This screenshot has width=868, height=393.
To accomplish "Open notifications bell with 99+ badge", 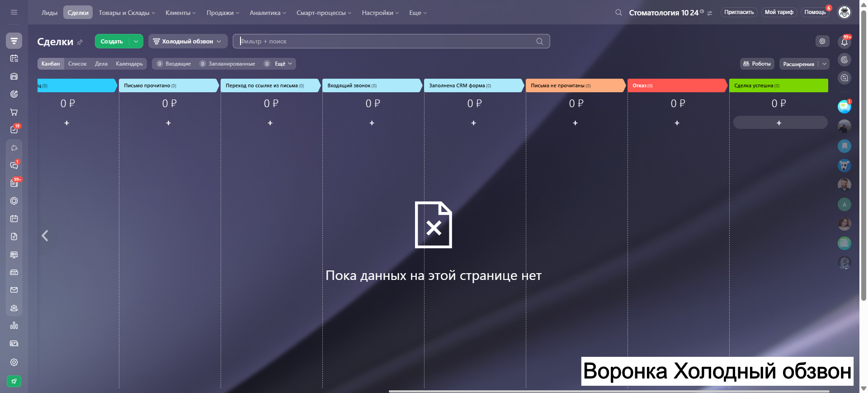I will pos(844,42).
